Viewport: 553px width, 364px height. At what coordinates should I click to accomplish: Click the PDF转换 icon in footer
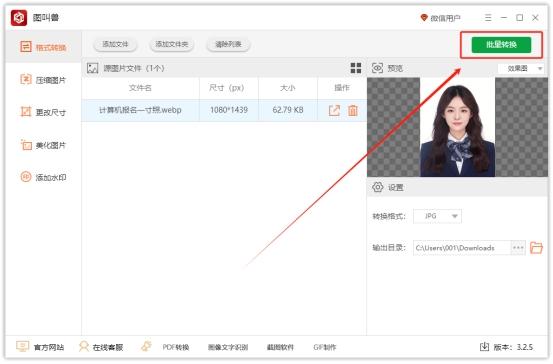146,346
